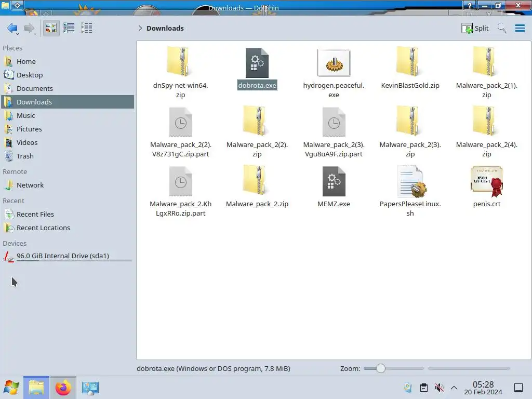Open Desktop in Places panel
The height and width of the screenshot is (399, 532).
coord(68,75)
